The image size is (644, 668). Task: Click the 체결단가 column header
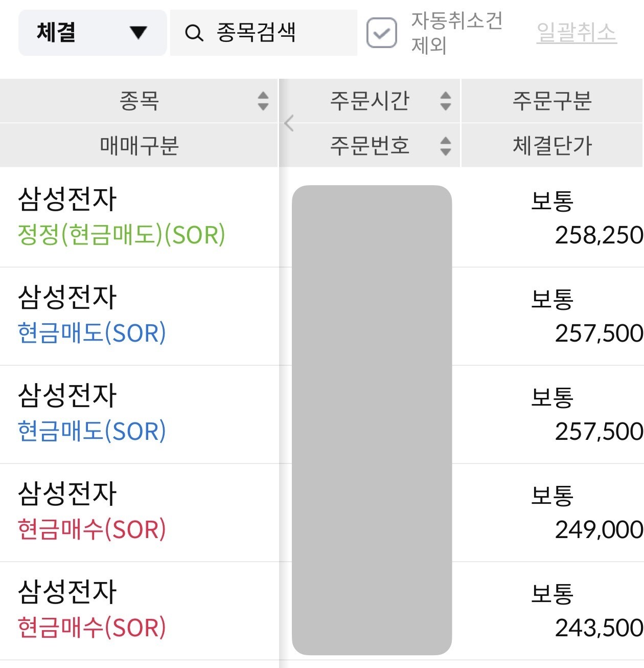coord(553,146)
